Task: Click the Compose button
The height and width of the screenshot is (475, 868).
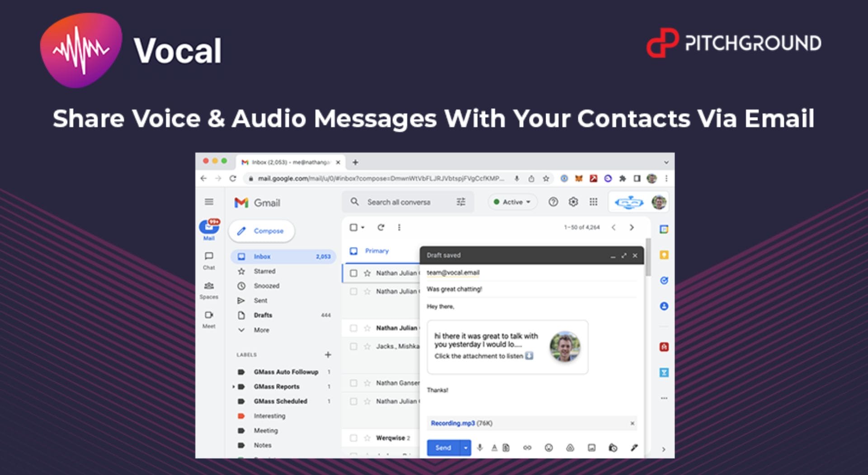Action: 262,231
